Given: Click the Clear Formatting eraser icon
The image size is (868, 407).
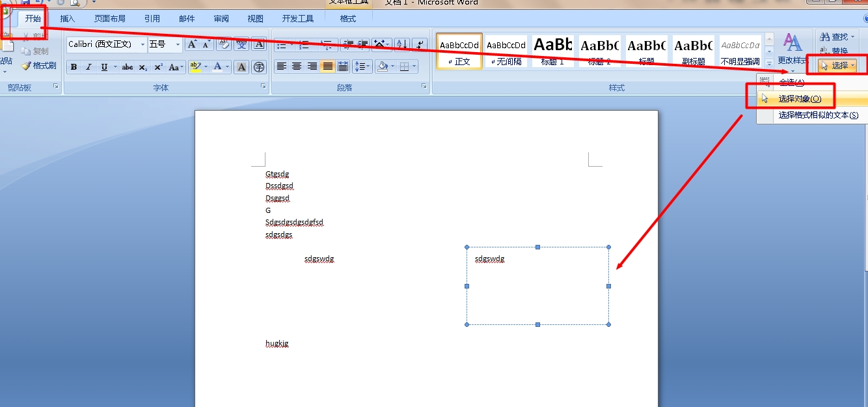Looking at the screenshot, I should click(224, 44).
